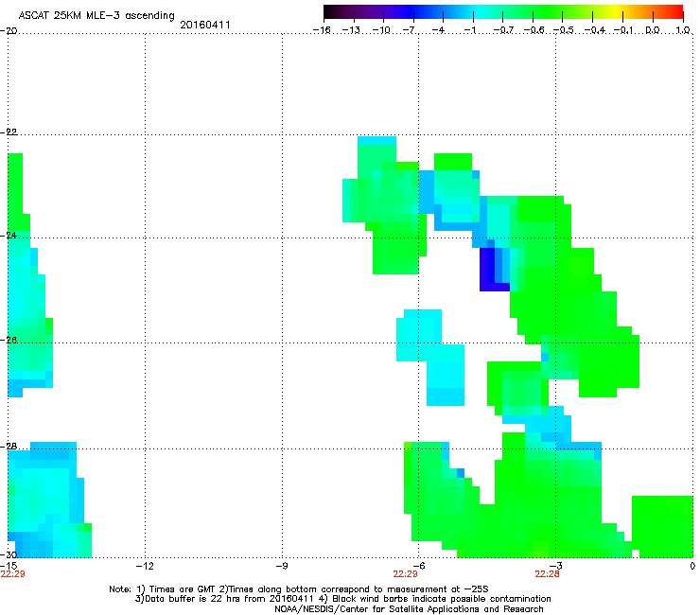Click the "ASCAT 25KM MLE-3 ascending" plot title
The height and width of the screenshot is (615, 700).
(x=96, y=16)
